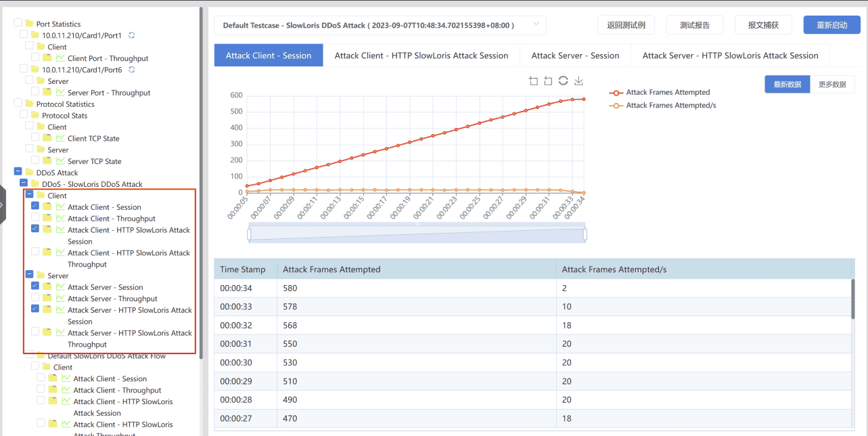Click the Port Statistics folder icon
This screenshot has height=436, width=868.
pos(29,24)
